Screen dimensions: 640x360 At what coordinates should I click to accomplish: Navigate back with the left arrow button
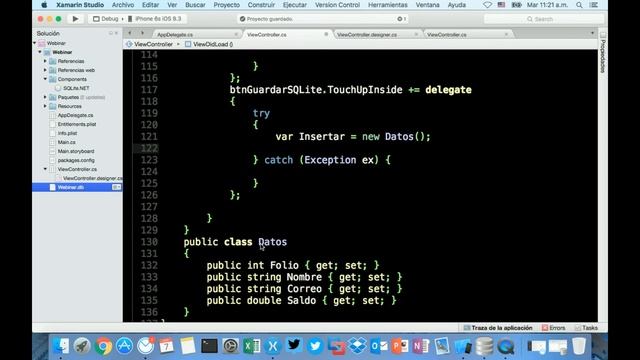(x=130, y=33)
